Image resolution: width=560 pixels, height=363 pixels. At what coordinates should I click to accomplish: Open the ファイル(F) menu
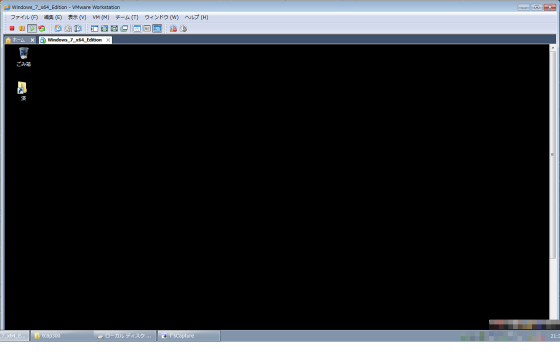tap(24, 17)
